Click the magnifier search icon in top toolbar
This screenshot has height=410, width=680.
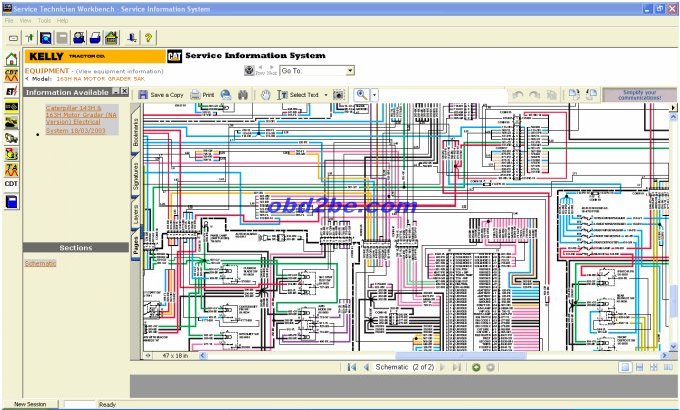46,38
